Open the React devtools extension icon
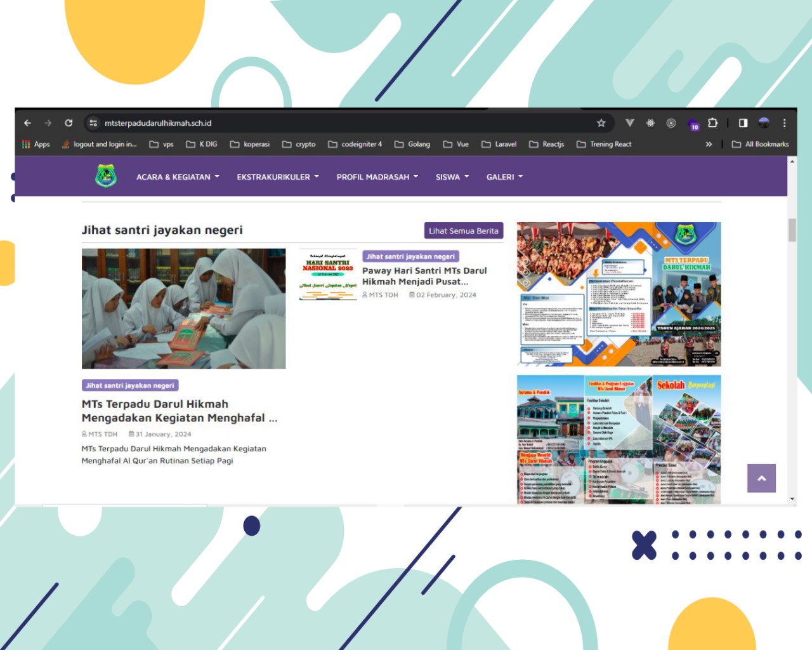 pos(650,123)
